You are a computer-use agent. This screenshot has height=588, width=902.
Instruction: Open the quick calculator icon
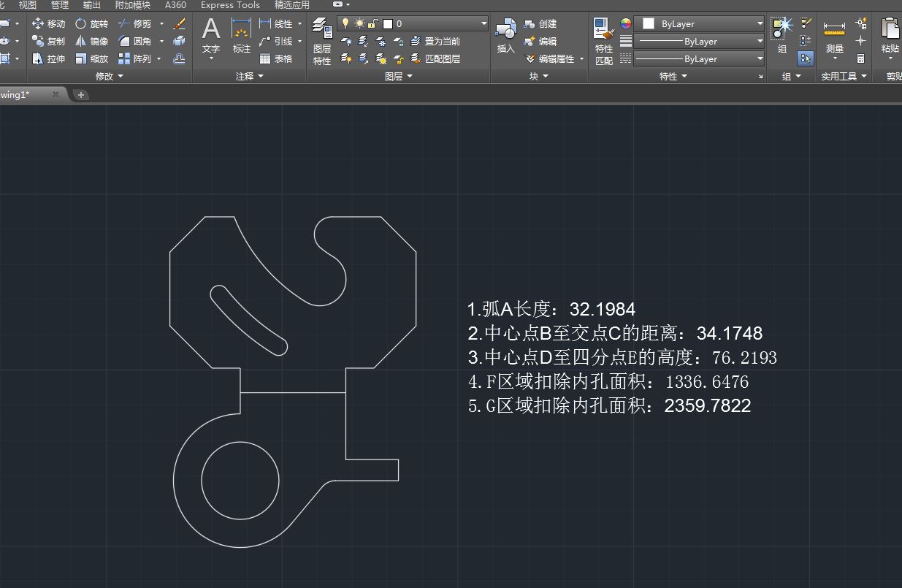click(x=861, y=58)
